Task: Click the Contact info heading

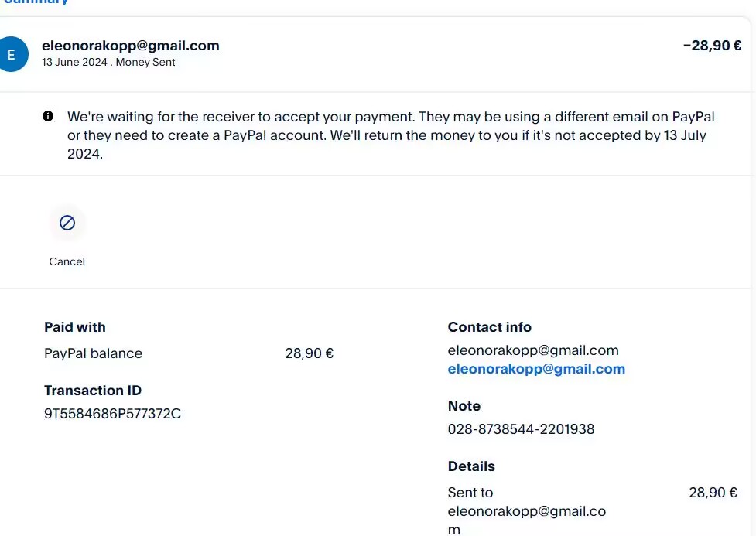Action: click(489, 327)
